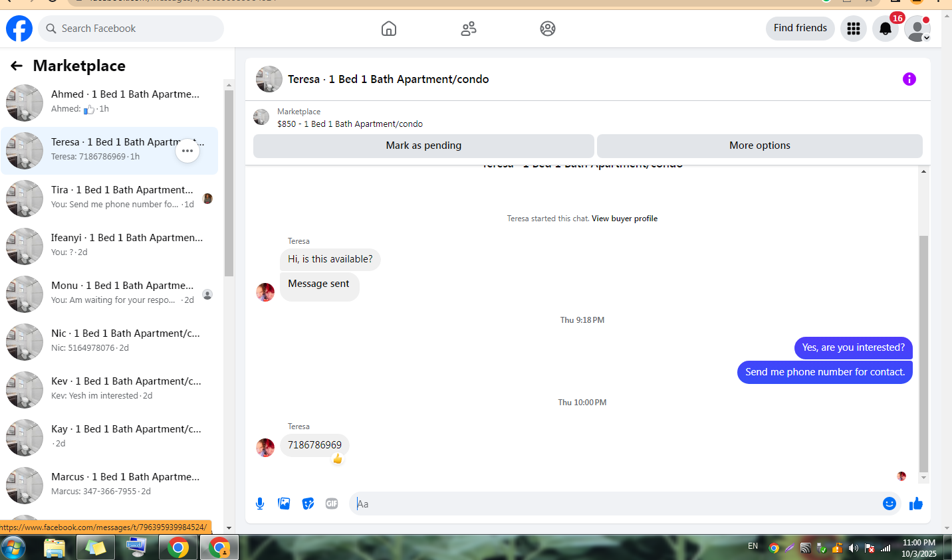Viewport: 952px width, 560px height.
Task: Click the Find friends button
Action: click(800, 28)
